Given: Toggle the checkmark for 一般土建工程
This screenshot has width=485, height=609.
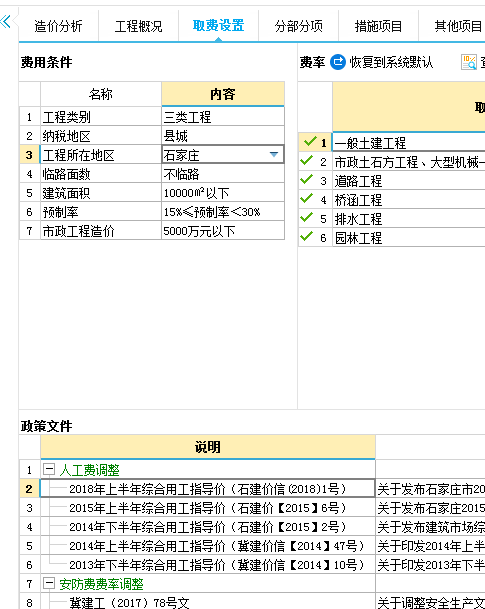Looking at the screenshot, I should point(310,141).
